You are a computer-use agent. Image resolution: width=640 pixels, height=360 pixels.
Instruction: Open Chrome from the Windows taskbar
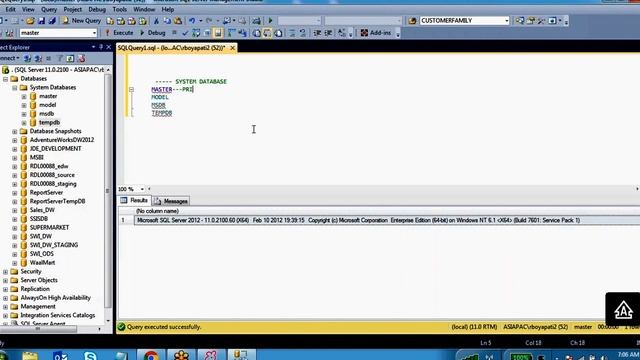click(151, 355)
